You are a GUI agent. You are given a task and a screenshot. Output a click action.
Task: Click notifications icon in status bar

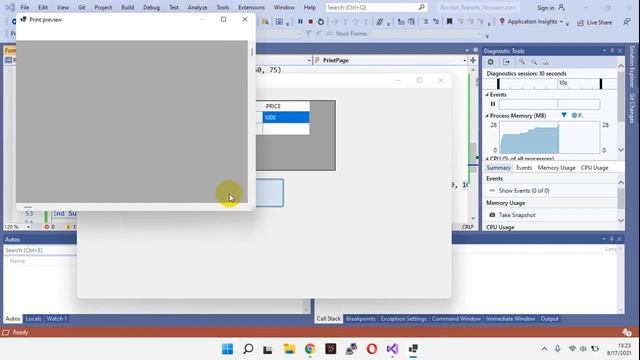point(627,332)
